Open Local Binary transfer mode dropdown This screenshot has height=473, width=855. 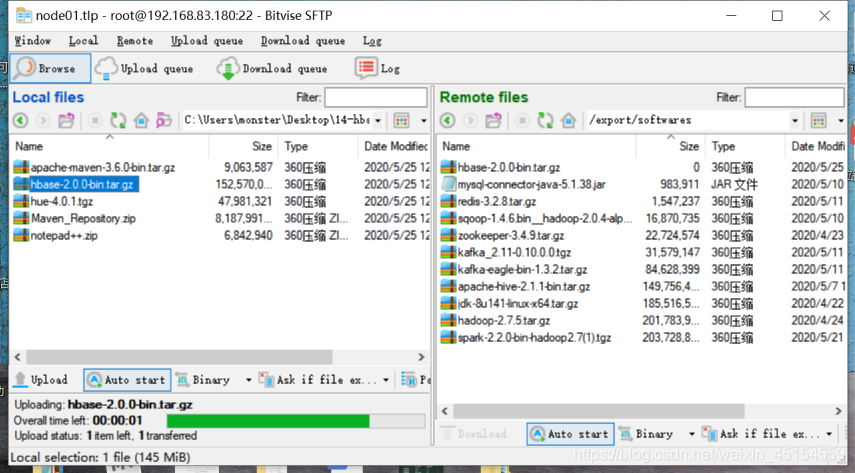tap(249, 380)
